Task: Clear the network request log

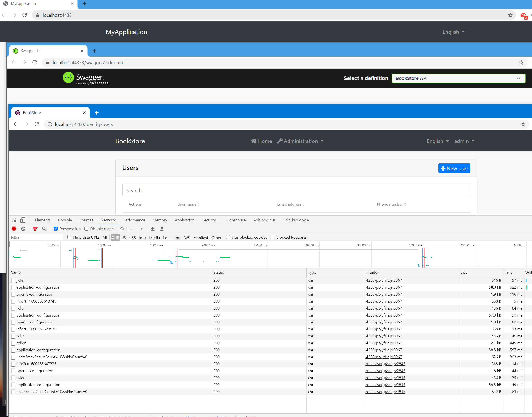Action: point(23,229)
